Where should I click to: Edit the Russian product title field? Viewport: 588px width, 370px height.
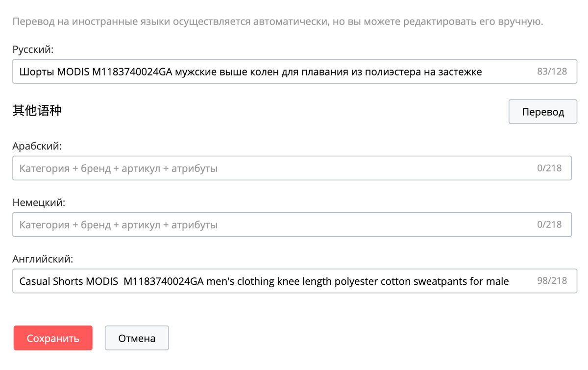294,72
